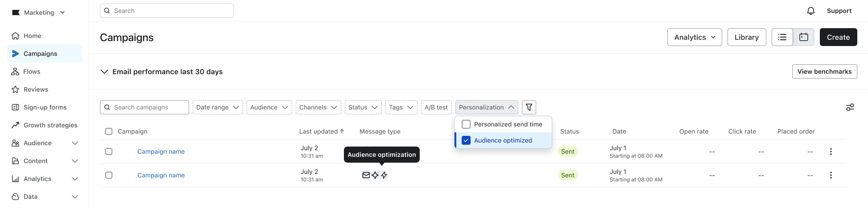868x210 pixels.
Task: Sort by Last updated arrow
Action: (x=342, y=131)
